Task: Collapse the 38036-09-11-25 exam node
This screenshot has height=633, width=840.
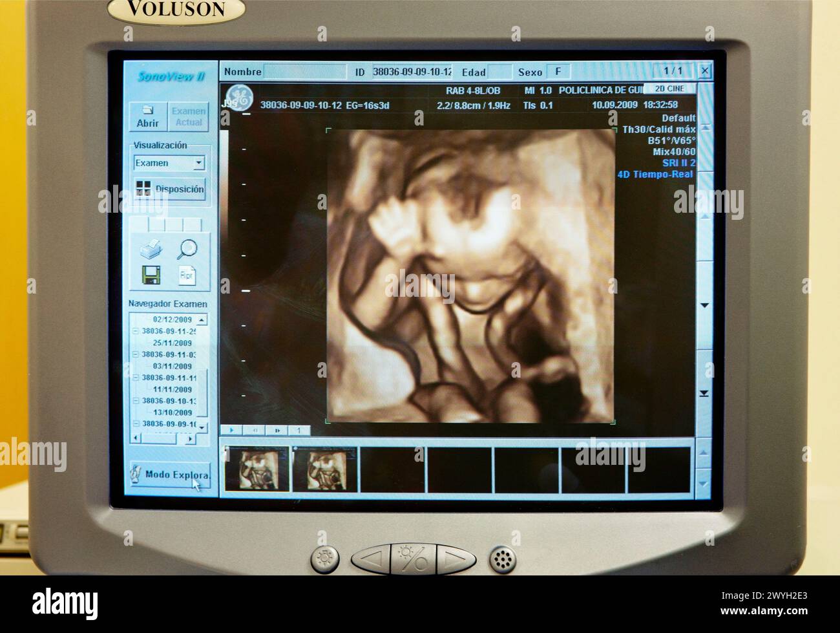Action: [136, 331]
